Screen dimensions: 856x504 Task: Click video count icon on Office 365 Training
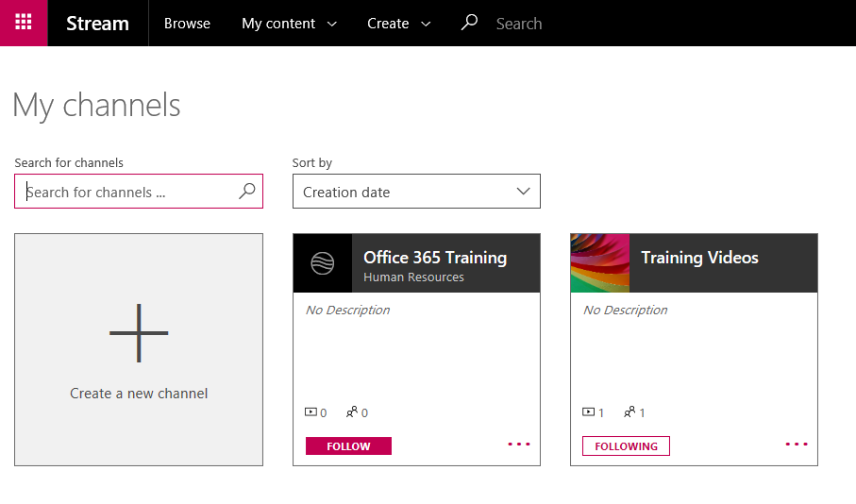(x=311, y=412)
